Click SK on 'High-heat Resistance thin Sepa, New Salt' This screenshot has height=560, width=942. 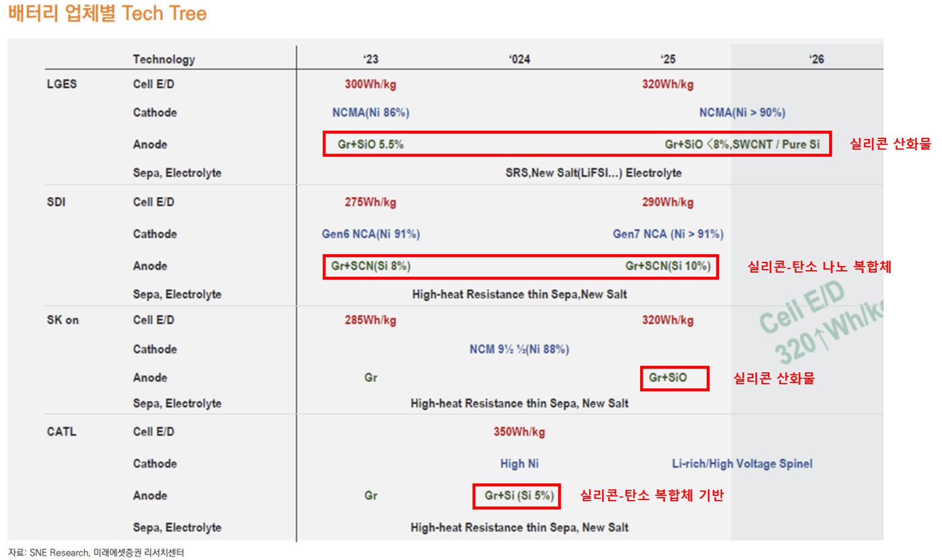pyautogui.click(x=519, y=404)
